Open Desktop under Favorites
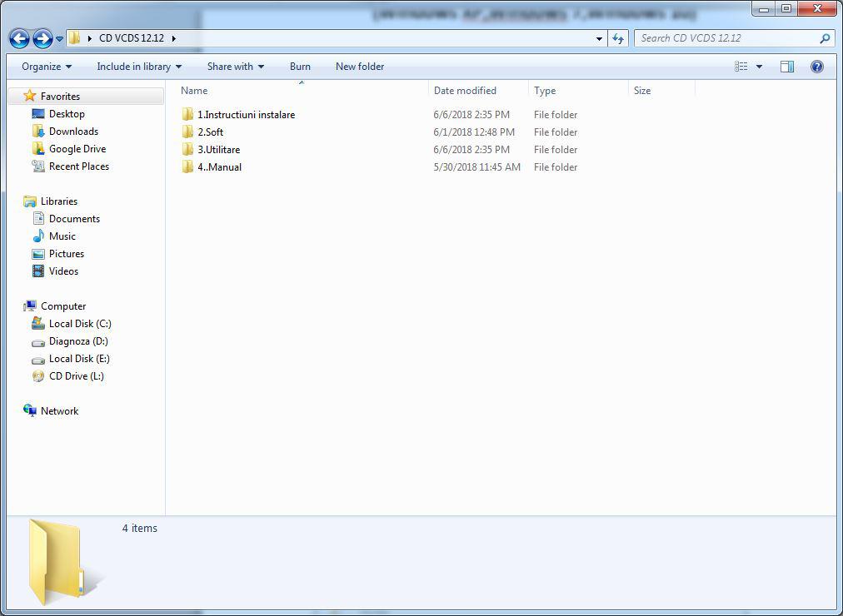 coord(67,114)
